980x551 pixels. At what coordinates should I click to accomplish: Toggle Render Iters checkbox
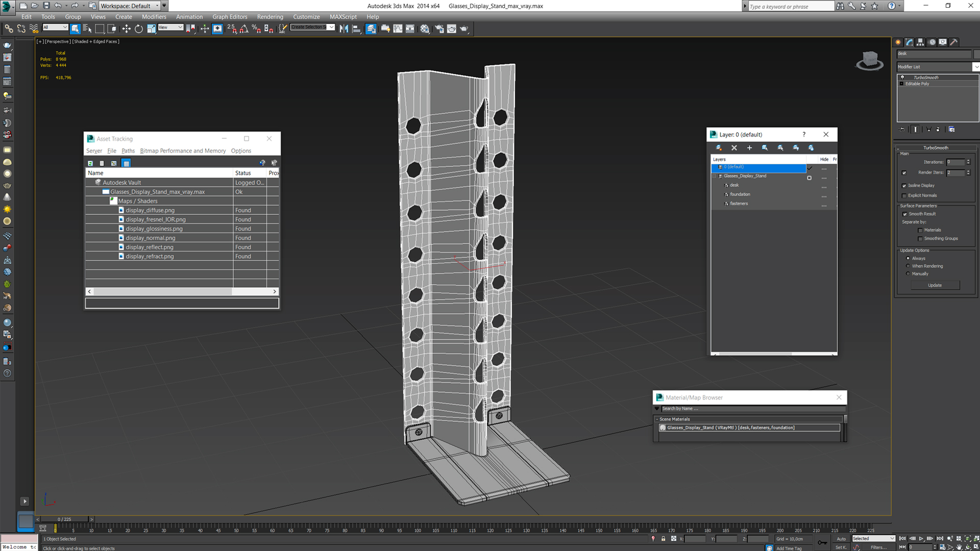pyautogui.click(x=904, y=173)
